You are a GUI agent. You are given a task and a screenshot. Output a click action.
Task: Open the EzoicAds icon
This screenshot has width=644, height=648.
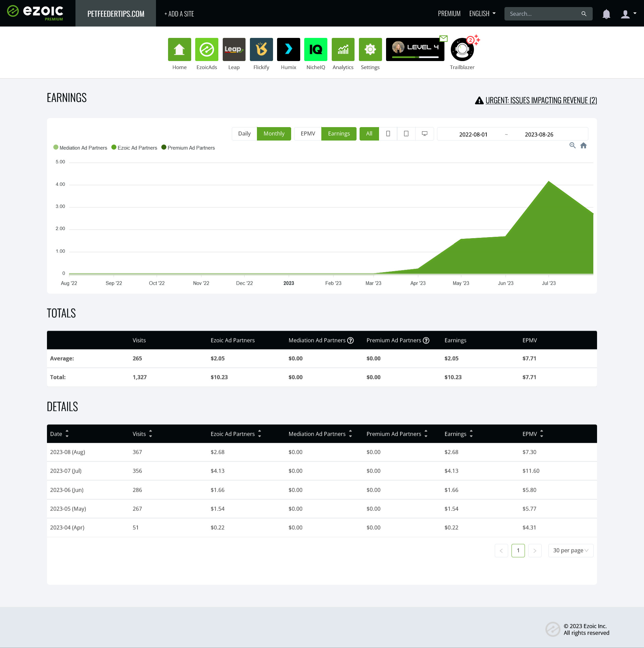(x=207, y=49)
